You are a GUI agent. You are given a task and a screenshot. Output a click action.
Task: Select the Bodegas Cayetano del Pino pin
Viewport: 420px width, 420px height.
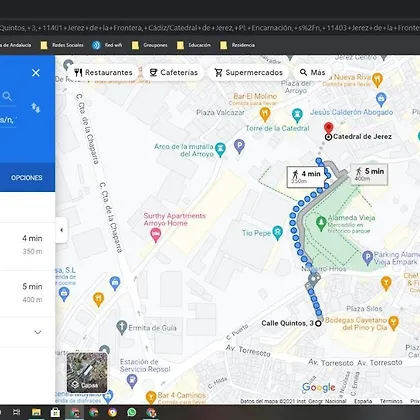pyautogui.click(x=393, y=323)
